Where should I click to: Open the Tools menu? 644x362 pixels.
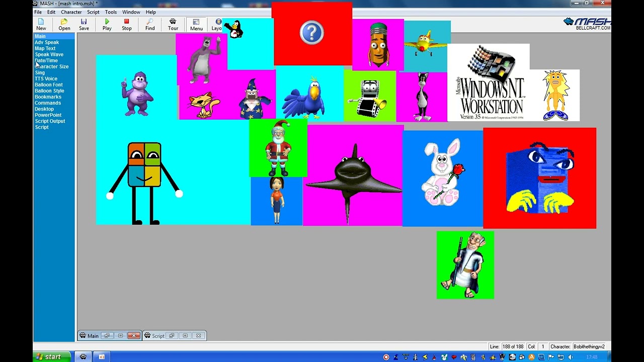(x=111, y=12)
